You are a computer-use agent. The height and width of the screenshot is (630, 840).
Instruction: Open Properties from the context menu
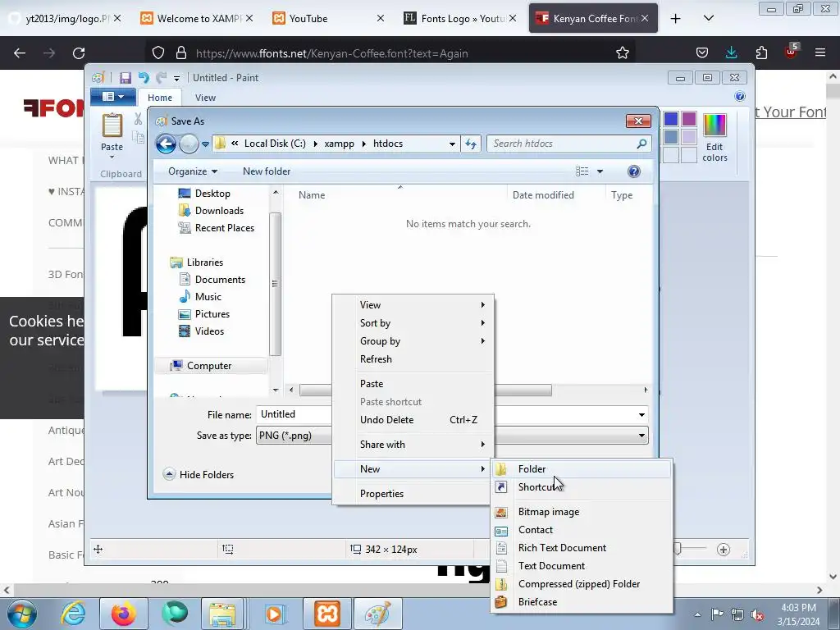(413, 493)
